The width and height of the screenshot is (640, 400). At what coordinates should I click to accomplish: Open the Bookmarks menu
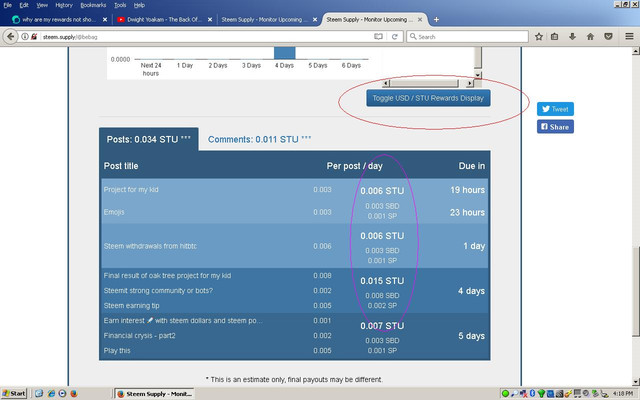[x=93, y=5]
